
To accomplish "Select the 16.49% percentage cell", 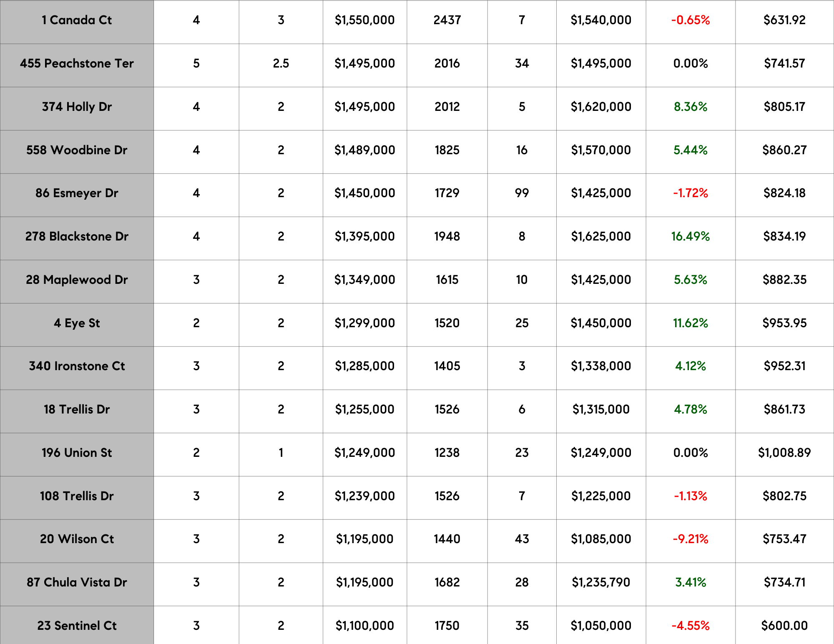I will point(690,236).
